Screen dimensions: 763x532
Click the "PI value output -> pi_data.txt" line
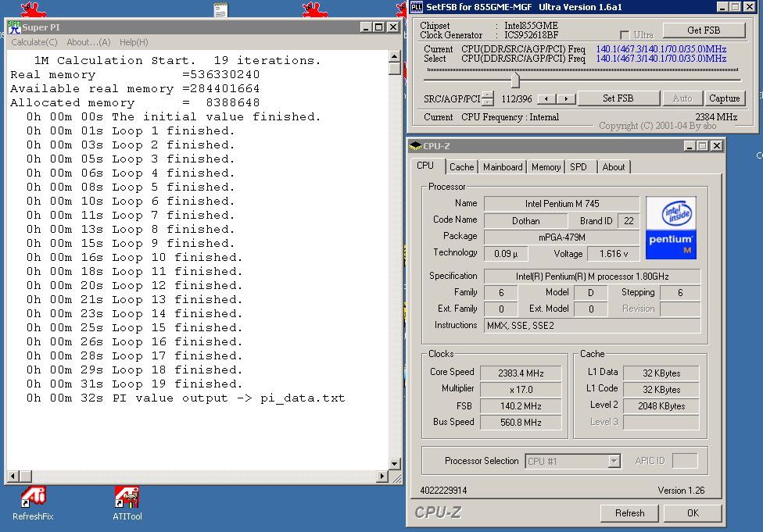coord(186,398)
